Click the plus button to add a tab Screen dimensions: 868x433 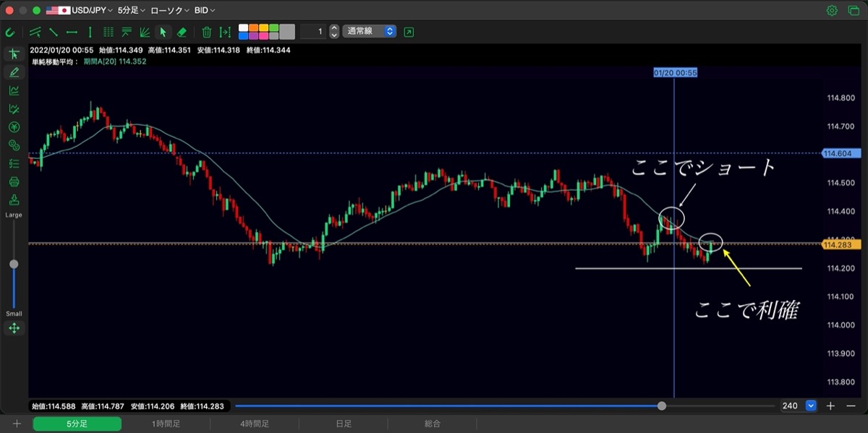tap(17, 424)
